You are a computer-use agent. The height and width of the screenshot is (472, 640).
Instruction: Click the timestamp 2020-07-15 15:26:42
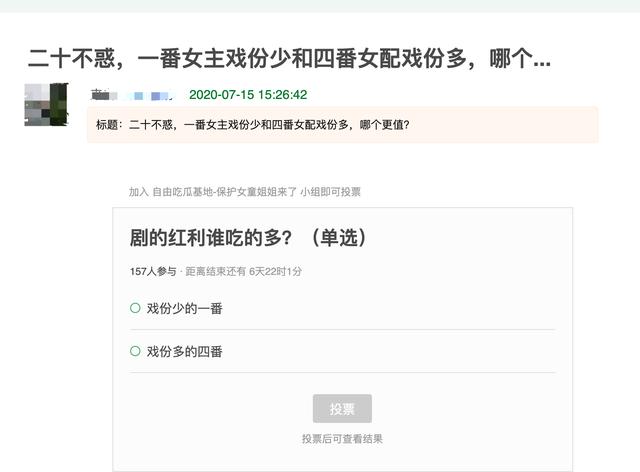coord(248,95)
